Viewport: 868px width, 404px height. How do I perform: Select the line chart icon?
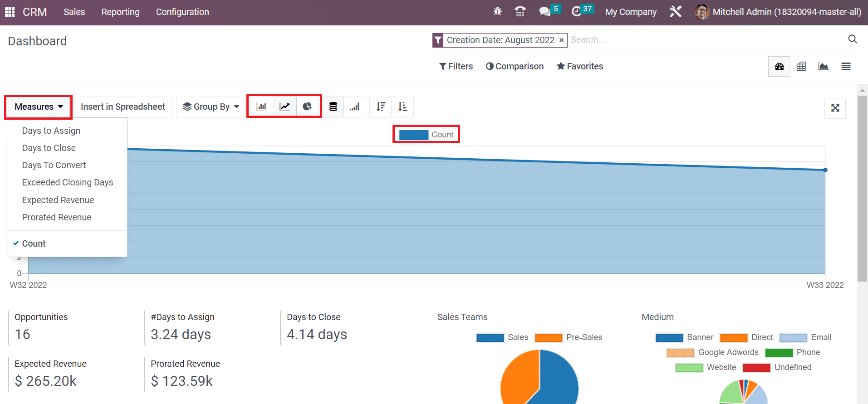[x=284, y=107]
